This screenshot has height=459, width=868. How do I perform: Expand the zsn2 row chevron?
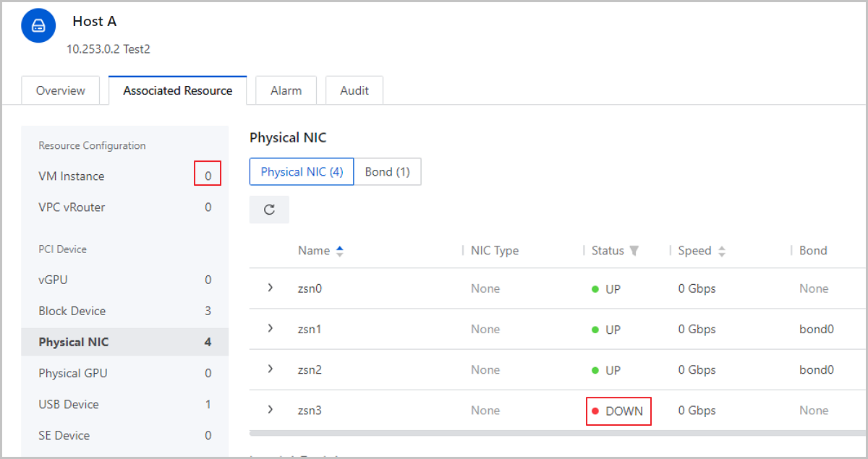[271, 369]
